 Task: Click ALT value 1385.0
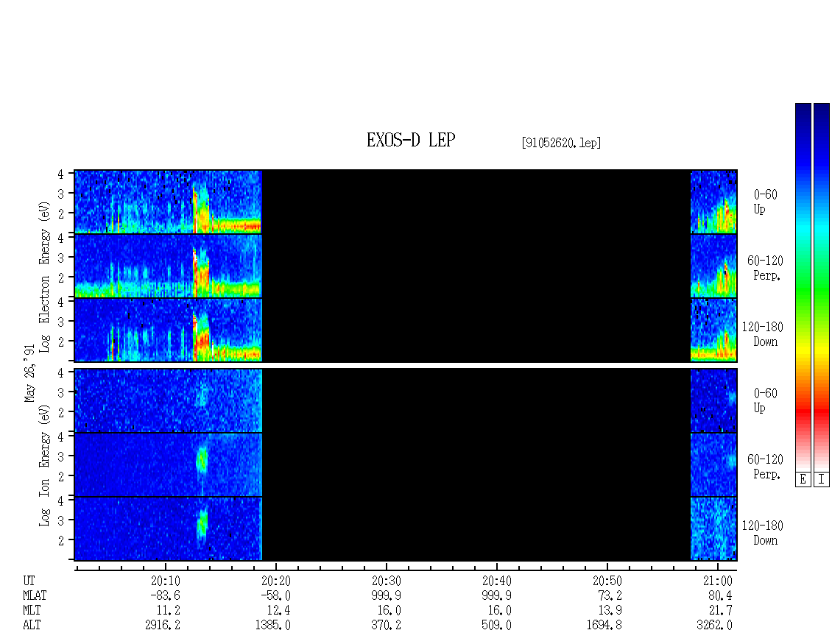tap(272, 625)
